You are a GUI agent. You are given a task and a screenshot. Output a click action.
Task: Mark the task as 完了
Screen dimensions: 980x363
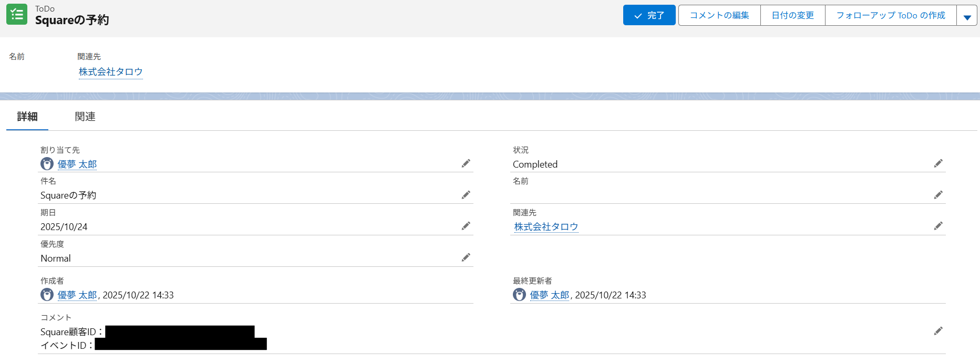point(649,15)
